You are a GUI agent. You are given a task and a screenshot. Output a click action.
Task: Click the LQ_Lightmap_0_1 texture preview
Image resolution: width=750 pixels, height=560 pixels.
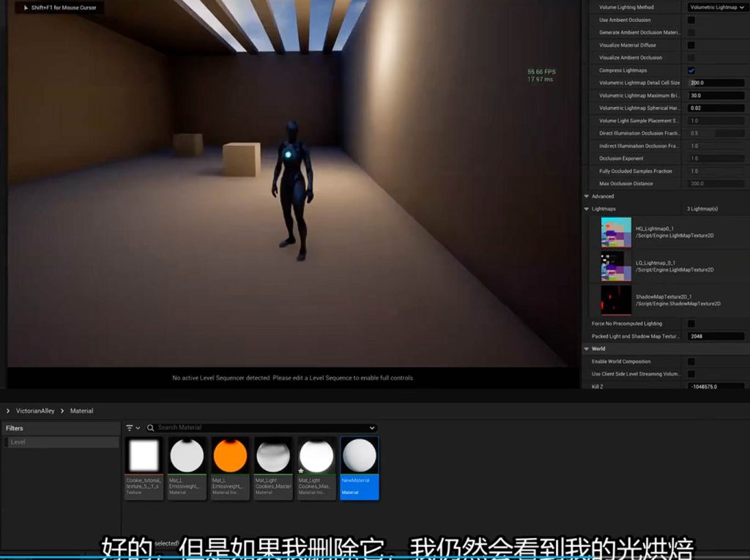616,266
